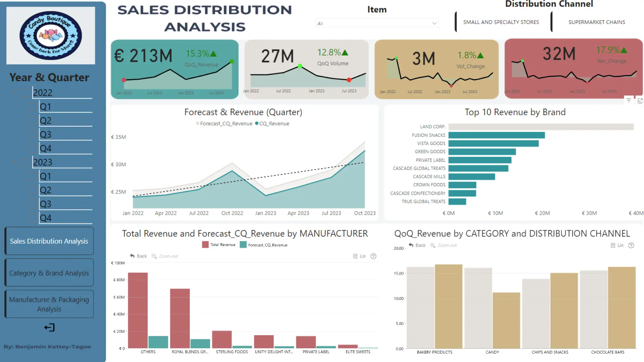644x362 pixels.
Task: Click the Forecast_CQ_Revenue teal legend swatch
Action: coord(243,245)
